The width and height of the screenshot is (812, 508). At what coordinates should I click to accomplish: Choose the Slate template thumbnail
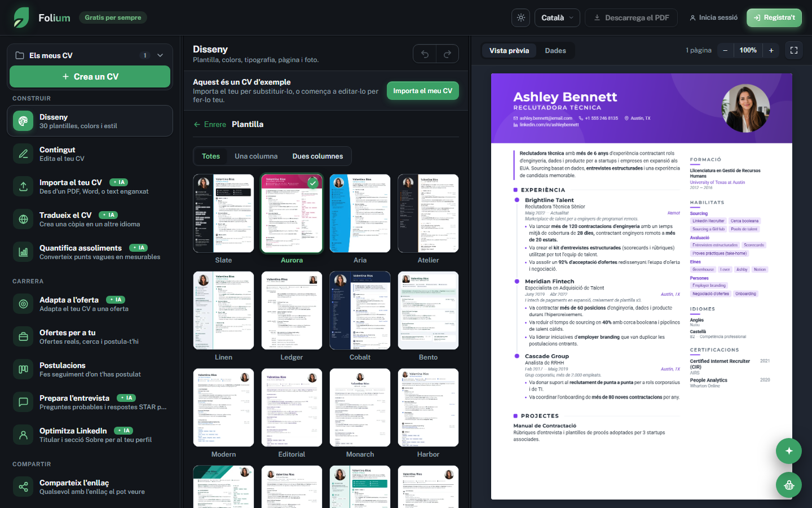tap(223, 213)
